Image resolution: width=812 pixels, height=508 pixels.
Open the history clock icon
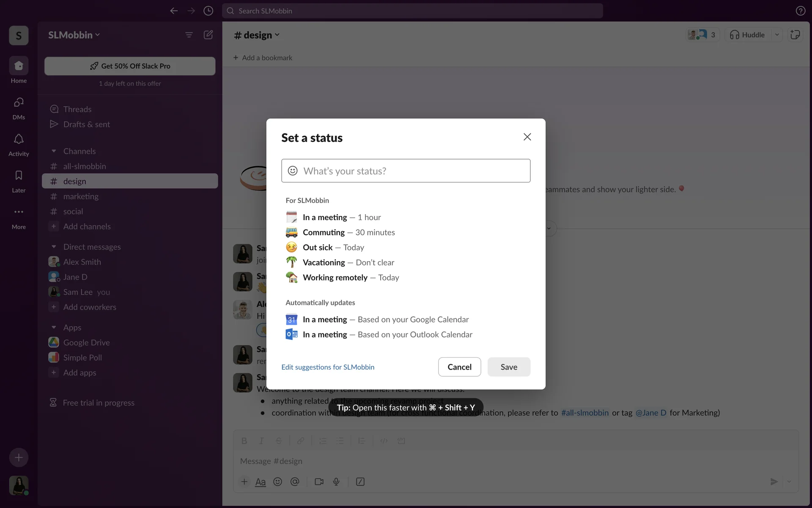tap(208, 11)
